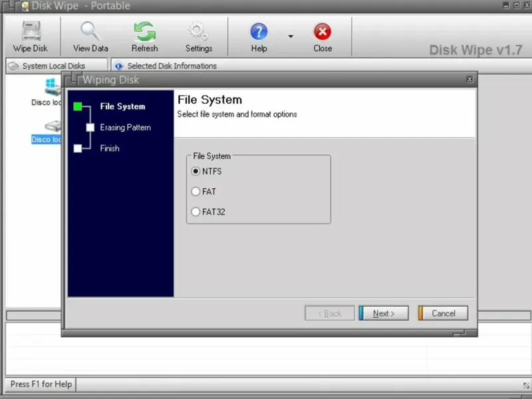The height and width of the screenshot is (399, 532).
Task: Click the first Disco local disk label
Action: coord(46,102)
